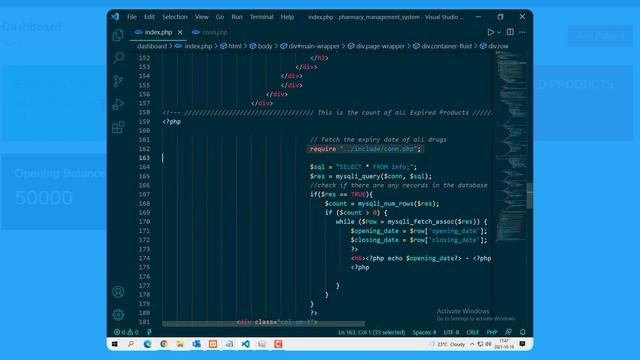Screen dimensions: 640x360
Task: Click the code minimap preview
Action: [x=511, y=147]
